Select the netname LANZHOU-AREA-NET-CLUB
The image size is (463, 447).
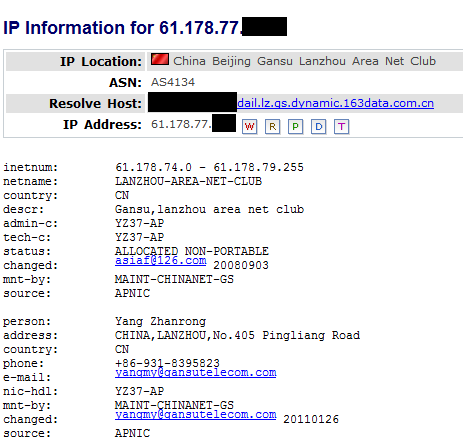(188, 181)
